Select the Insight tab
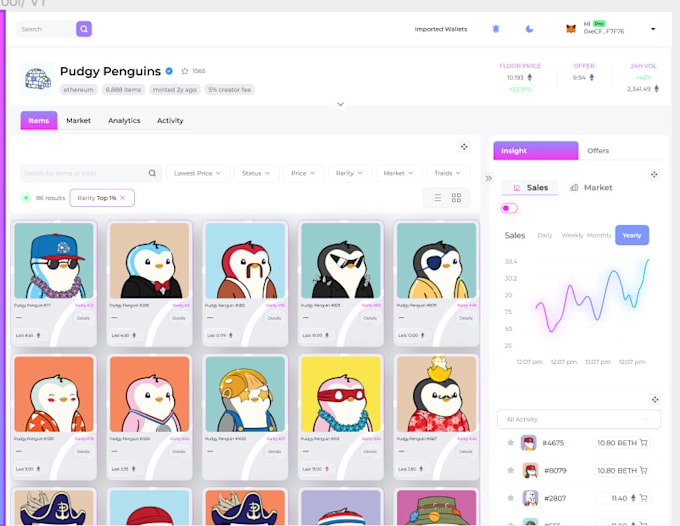 (x=536, y=150)
